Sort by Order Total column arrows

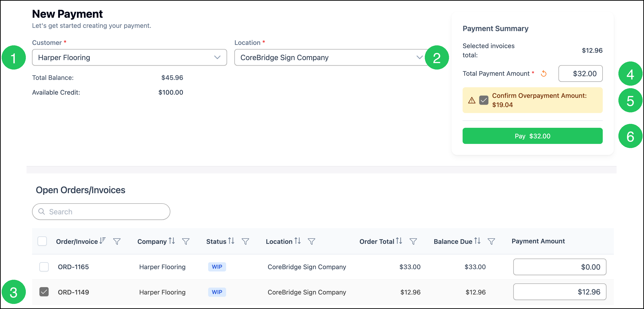[x=399, y=241]
